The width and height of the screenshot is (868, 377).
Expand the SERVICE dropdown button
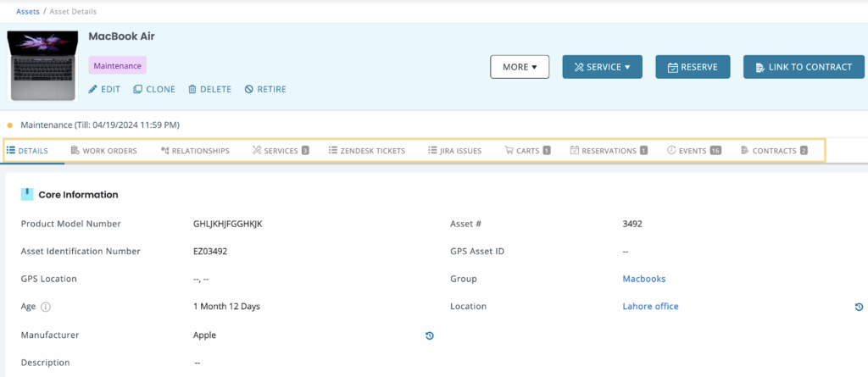point(603,67)
